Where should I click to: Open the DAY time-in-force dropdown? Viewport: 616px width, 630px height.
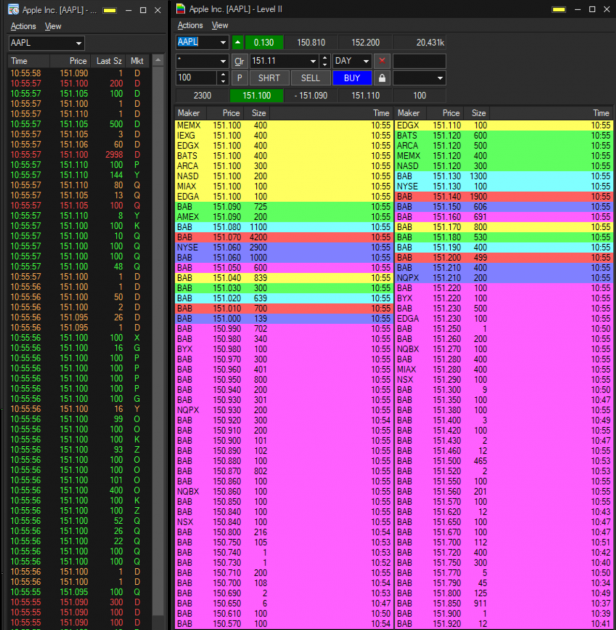point(366,61)
